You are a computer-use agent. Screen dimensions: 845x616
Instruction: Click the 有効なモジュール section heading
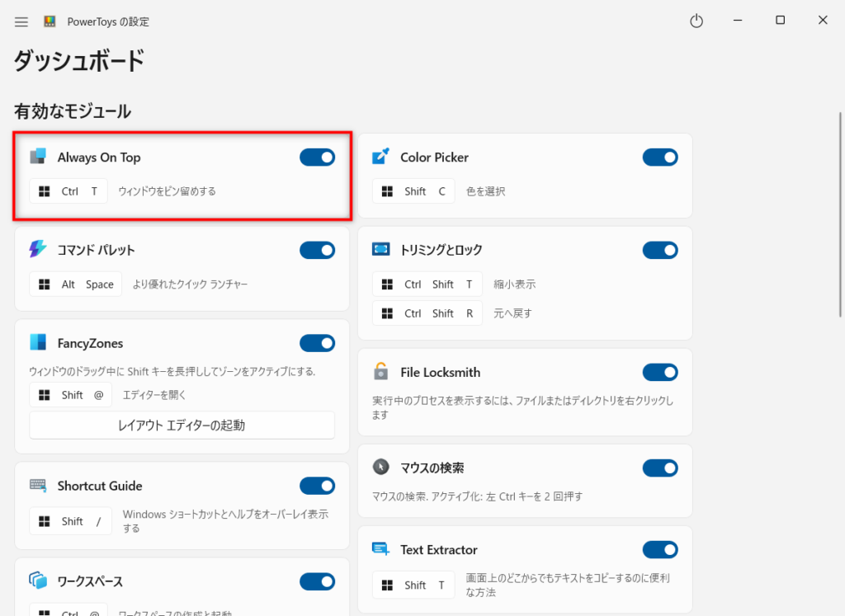click(73, 111)
